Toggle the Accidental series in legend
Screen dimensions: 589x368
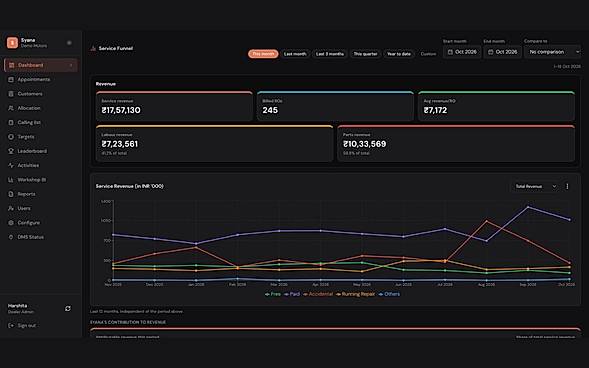pyautogui.click(x=318, y=294)
